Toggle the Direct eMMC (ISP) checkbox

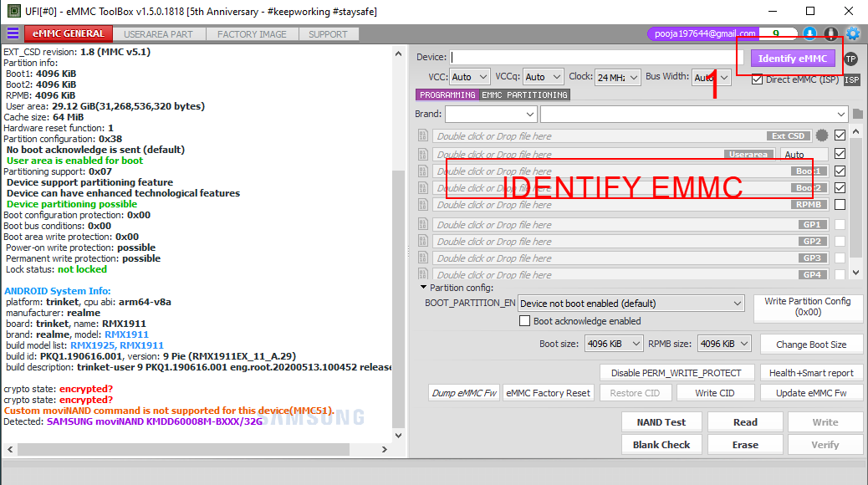[x=757, y=79]
